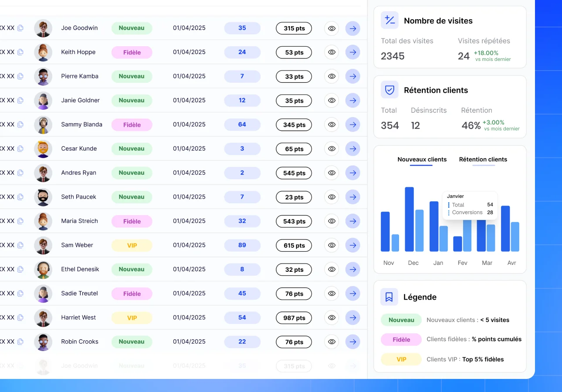Image resolution: width=562 pixels, height=392 pixels.
Task: Click the eye icon in Sam Weber's row
Action: (x=332, y=245)
